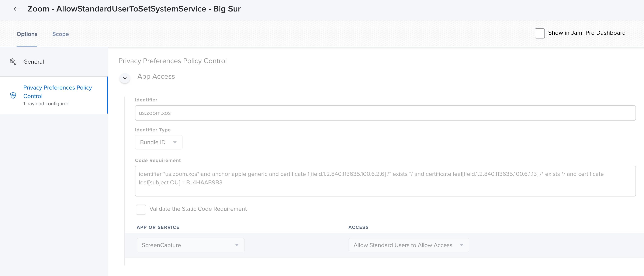Click the General gear icon
The height and width of the screenshot is (276, 644).
pos(13,62)
